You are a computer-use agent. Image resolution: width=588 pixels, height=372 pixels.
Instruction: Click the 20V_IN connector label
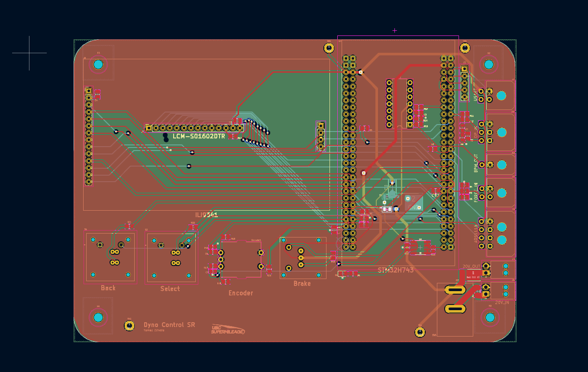[502, 302]
